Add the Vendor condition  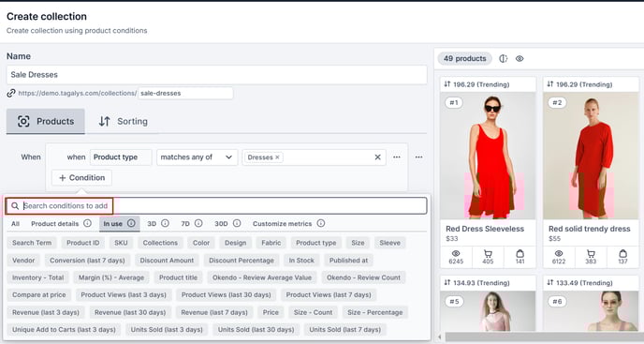tap(23, 261)
